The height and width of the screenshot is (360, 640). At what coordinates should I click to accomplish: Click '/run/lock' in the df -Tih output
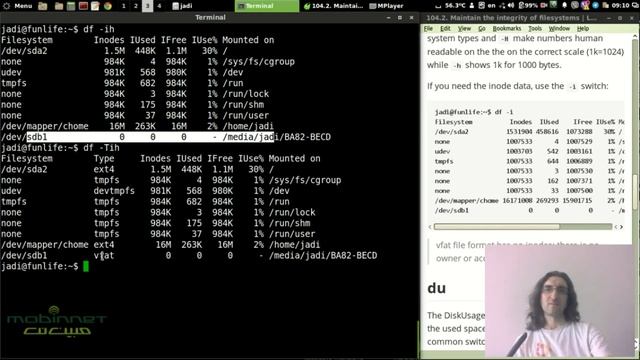pos(292,212)
